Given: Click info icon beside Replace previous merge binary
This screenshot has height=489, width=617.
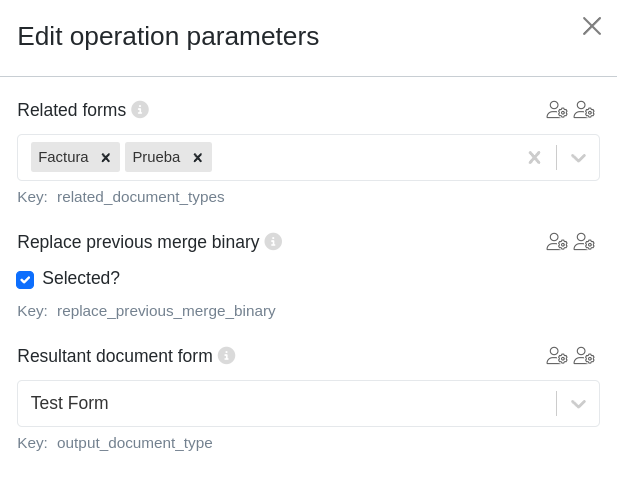Looking at the screenshot, I should coord(273,242).
